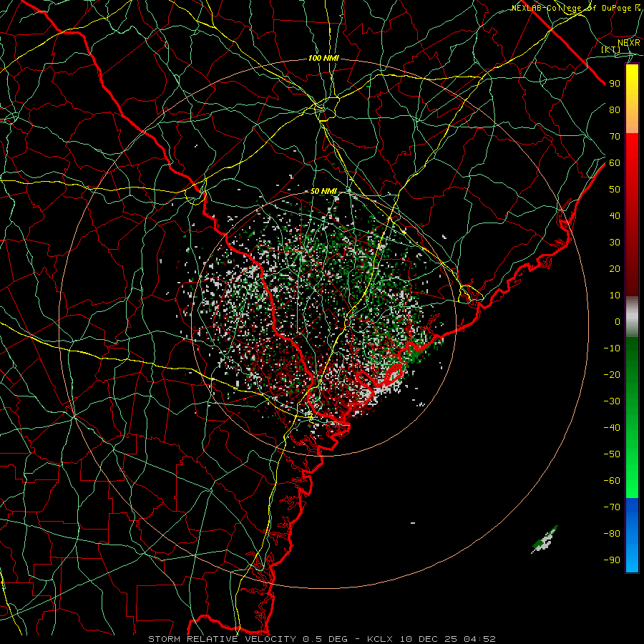Click the -90 value on the velocity scale
The width and height of the screenshot is (644, 644).
[x=612, y=560]
